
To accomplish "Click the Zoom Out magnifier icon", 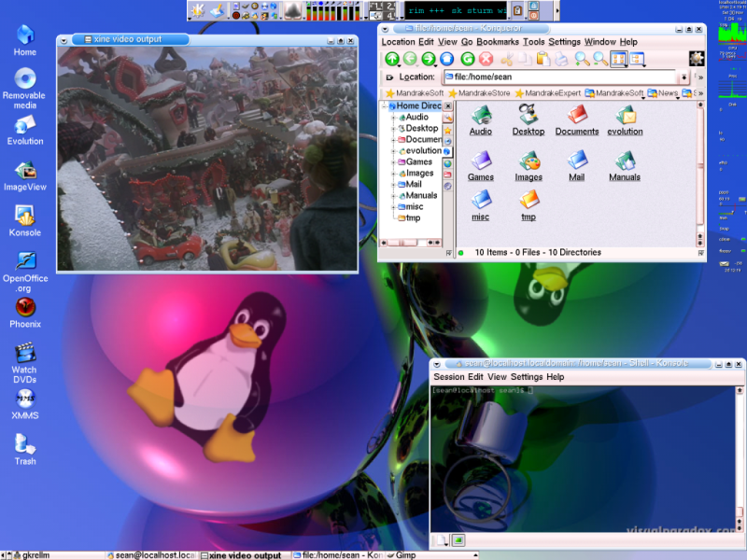I will point(600,59).
